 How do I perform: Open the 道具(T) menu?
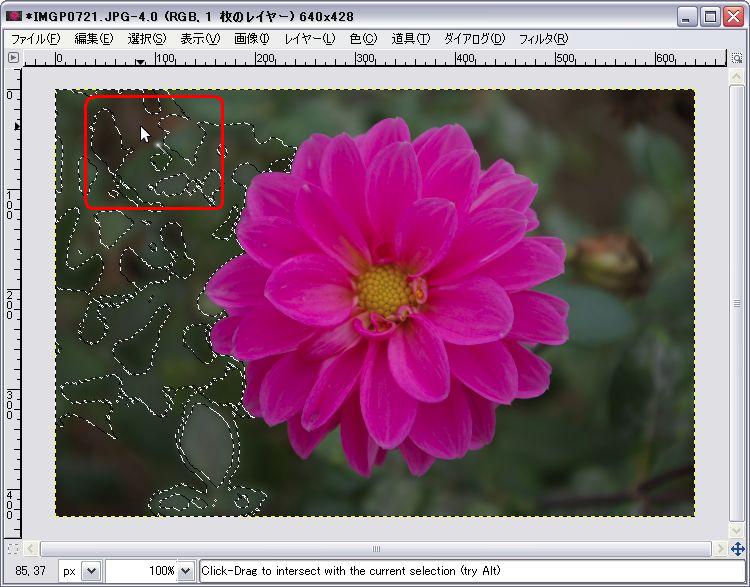[x=411, y=39]
